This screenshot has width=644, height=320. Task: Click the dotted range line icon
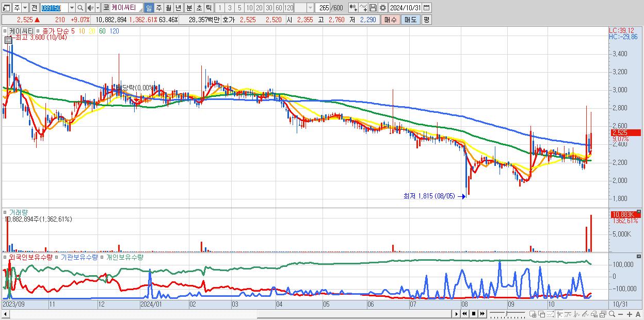(x=551, y=314)
